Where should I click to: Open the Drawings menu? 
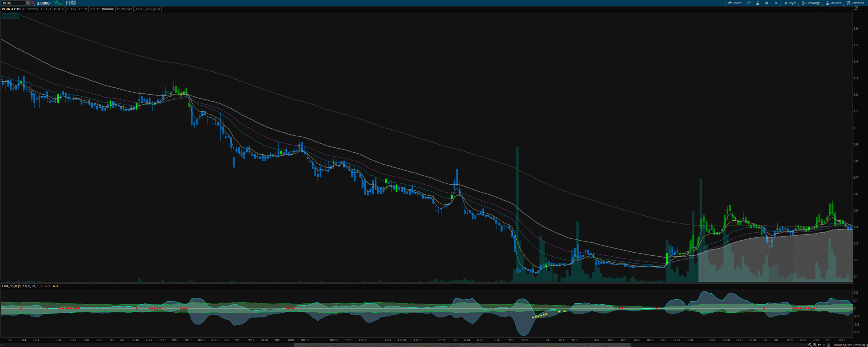click(811, 3)
